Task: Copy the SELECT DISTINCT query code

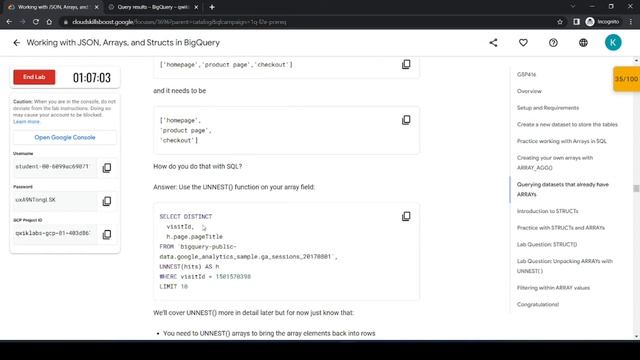Action: click(x=406, y=216)
